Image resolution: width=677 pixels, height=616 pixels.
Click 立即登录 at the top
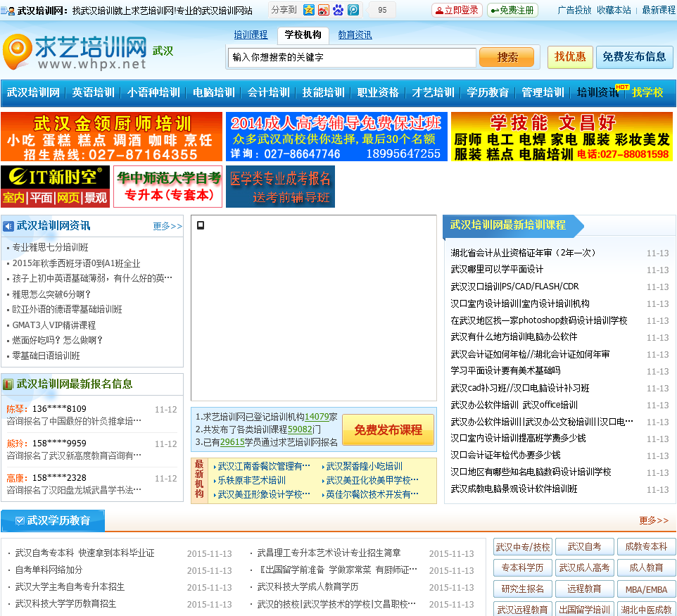(456, 10)
